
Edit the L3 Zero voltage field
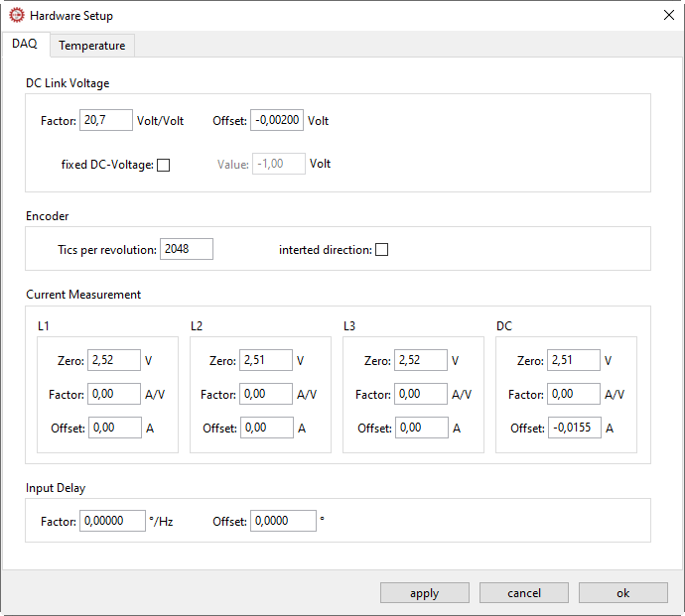421,360
